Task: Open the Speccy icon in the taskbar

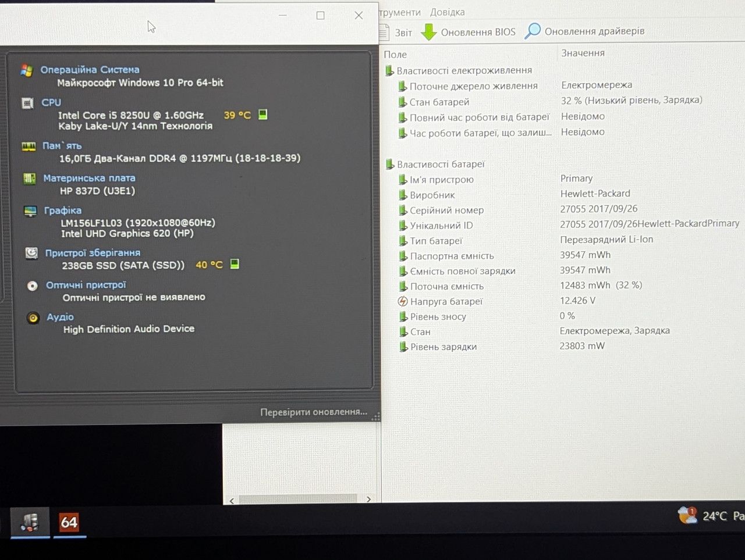Action: point(30,522)
